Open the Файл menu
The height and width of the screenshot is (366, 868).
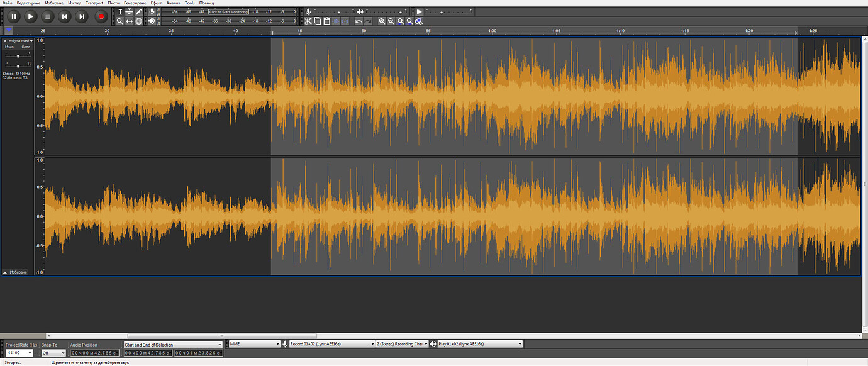[x=7, y=3]
